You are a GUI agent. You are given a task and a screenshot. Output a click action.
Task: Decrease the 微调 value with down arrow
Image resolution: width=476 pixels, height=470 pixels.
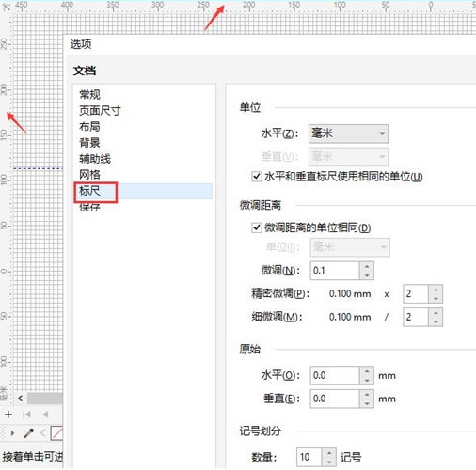point(367,275)
